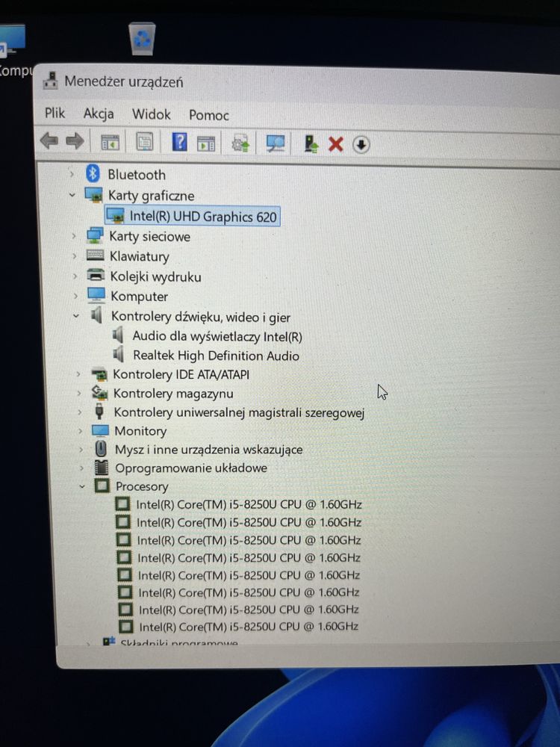Click the USB icon for magistrali szeregowej

pos(99,411)
